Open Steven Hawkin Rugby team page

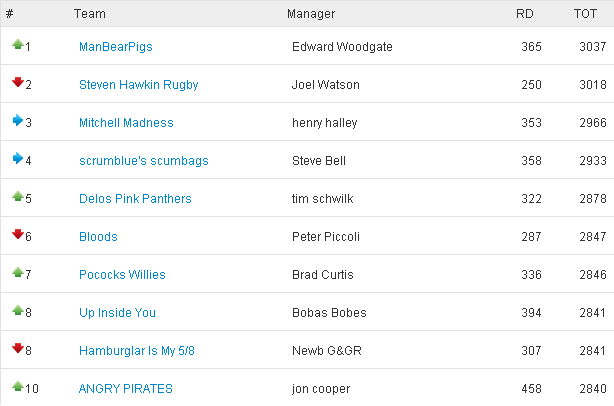coord(139,85)
